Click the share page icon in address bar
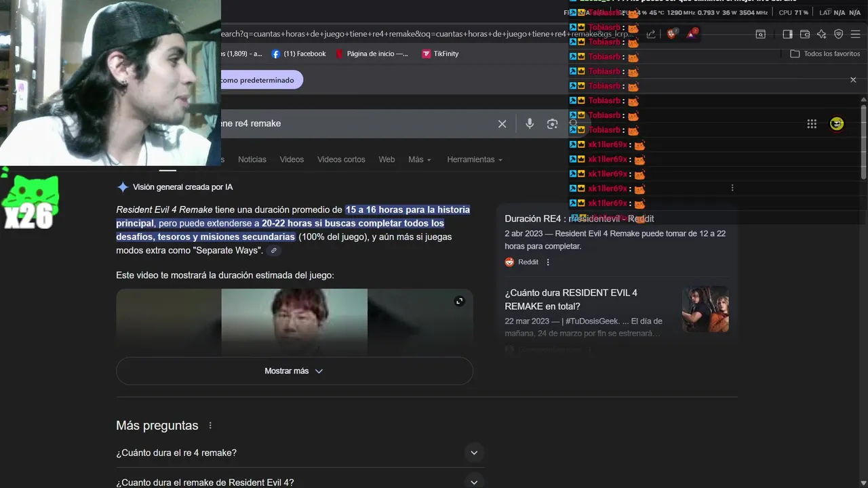This screenshot has height=488, width=868. 651,34
